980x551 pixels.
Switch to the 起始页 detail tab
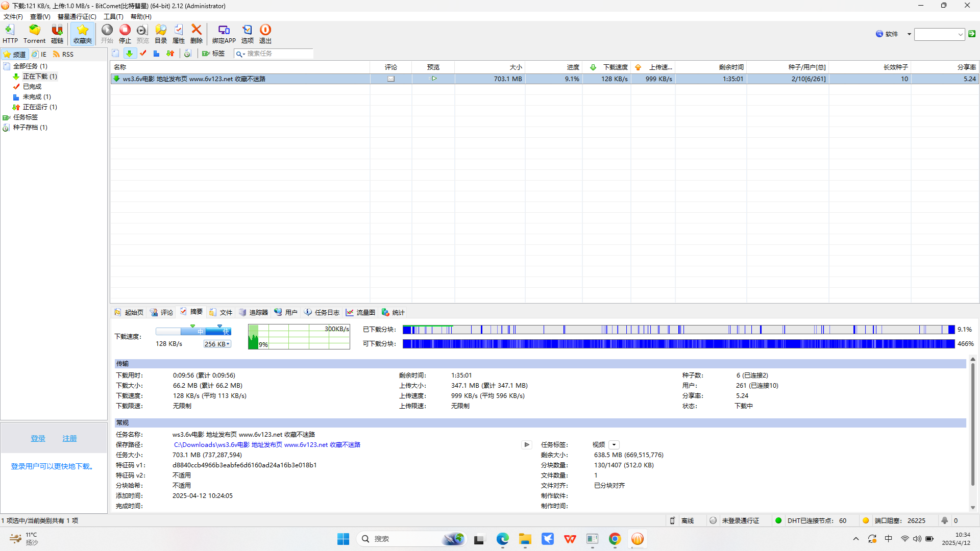coord(129,312)
